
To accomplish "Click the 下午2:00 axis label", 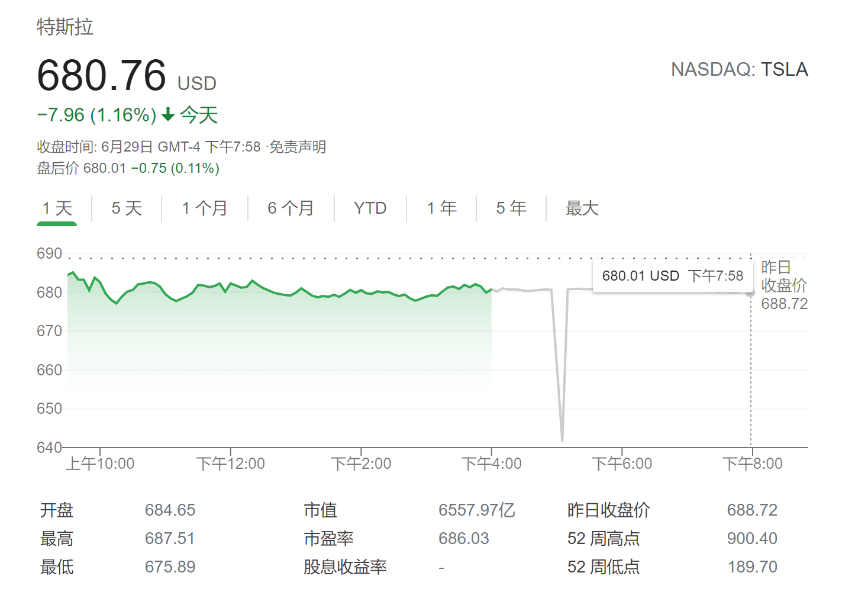I will click(x=361, y=464).
